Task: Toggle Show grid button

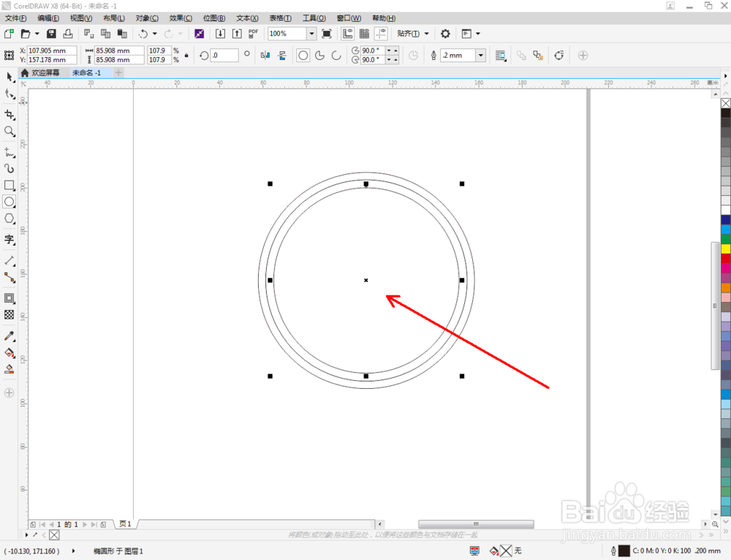Action: pyautogui.click(x=364, y=34)
